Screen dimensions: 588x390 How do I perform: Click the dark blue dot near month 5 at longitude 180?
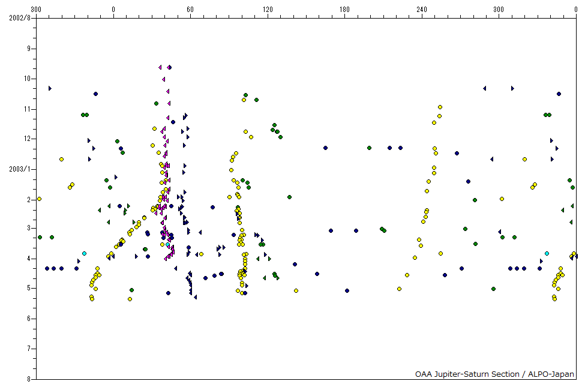point(347,290)
